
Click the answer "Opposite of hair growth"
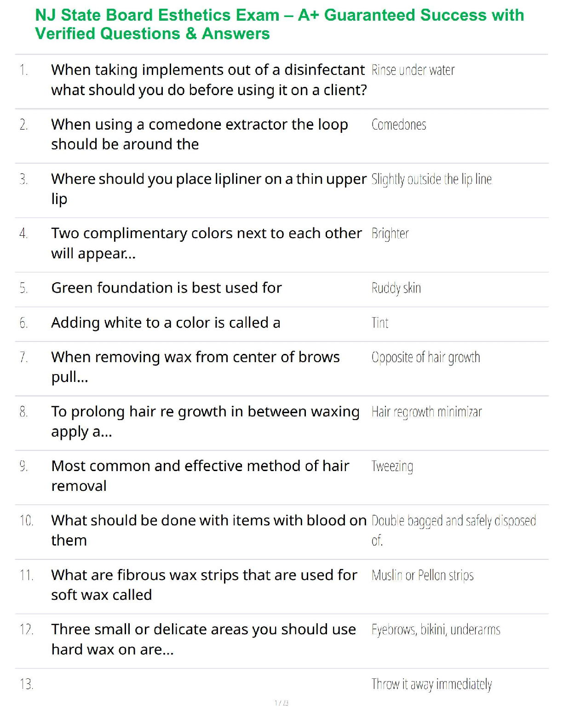coord(425,358)
